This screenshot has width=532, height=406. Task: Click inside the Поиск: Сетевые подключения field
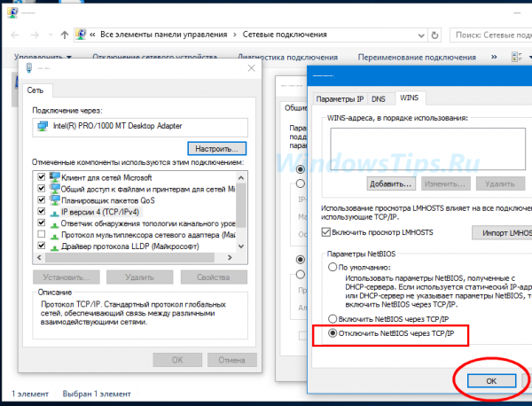pos(491,35)
